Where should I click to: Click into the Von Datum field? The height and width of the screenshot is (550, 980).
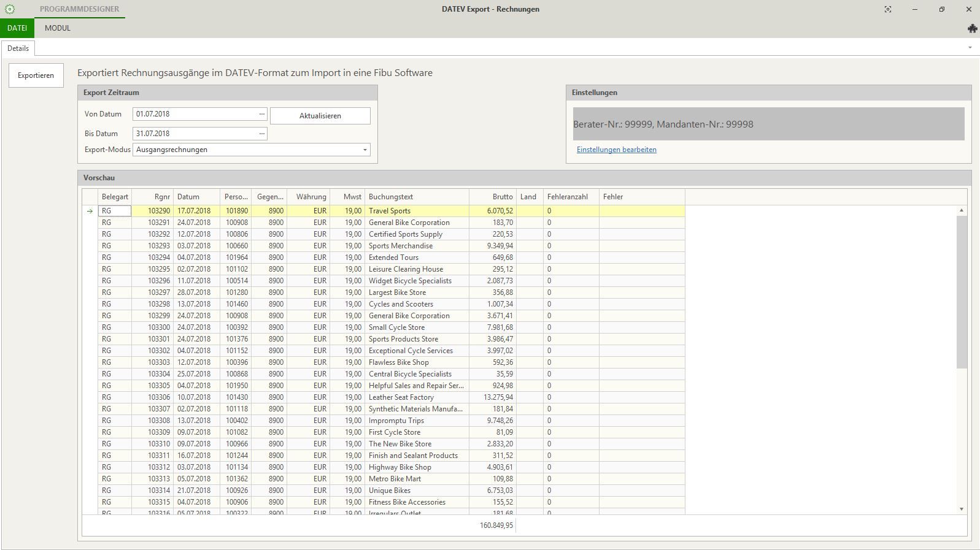195,114
